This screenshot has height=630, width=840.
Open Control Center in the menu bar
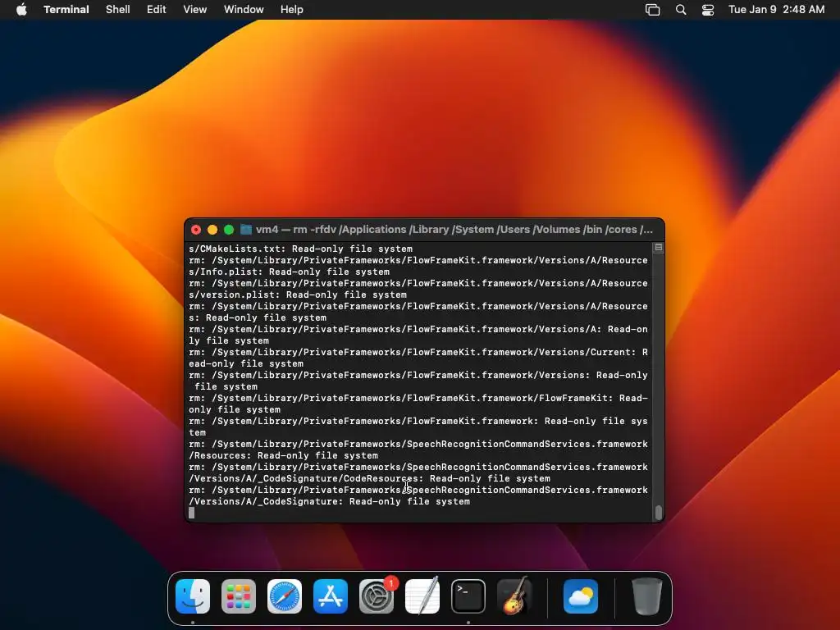708,10
